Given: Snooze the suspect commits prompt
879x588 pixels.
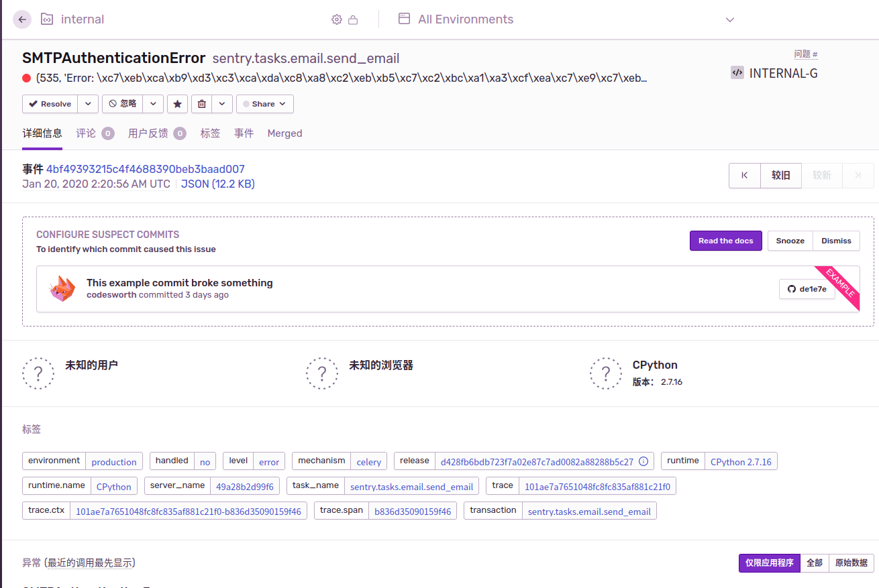Looking at the screenshot, I should pyautogui.click(x=790, y=241).
